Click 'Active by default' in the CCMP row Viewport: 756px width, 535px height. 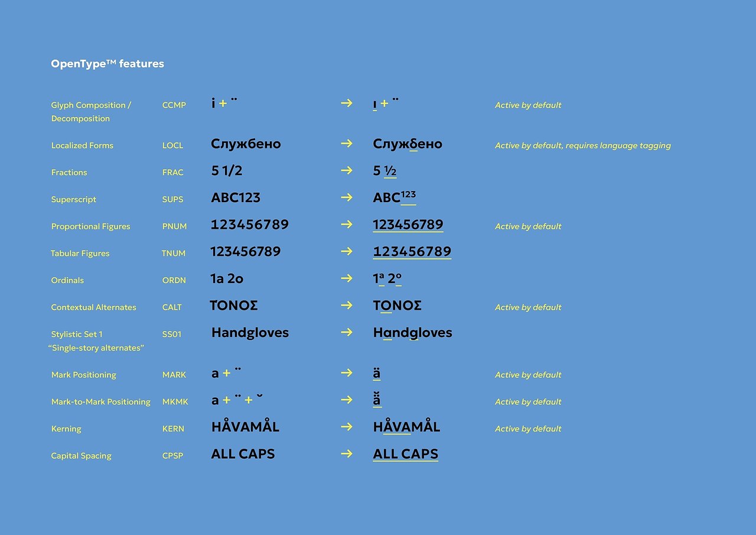pyautogui.click(x=529, y=105)
